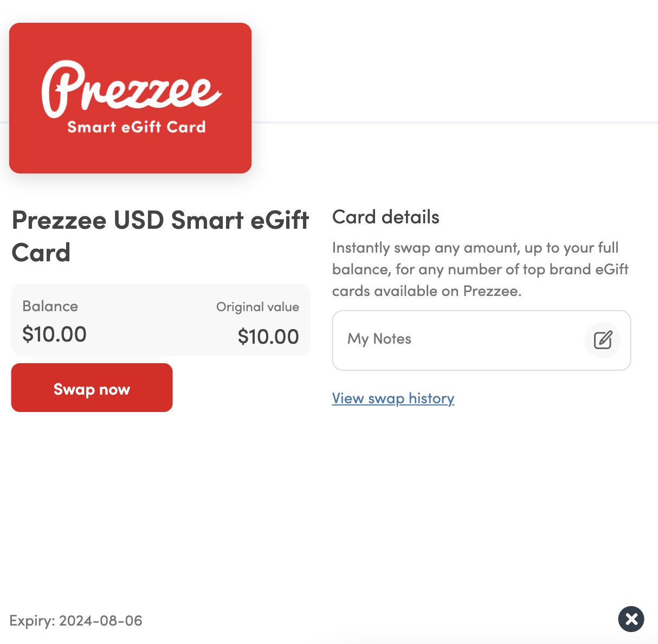
Task: Click the Smart eGift Card label on the card
Action: (136, 126)
